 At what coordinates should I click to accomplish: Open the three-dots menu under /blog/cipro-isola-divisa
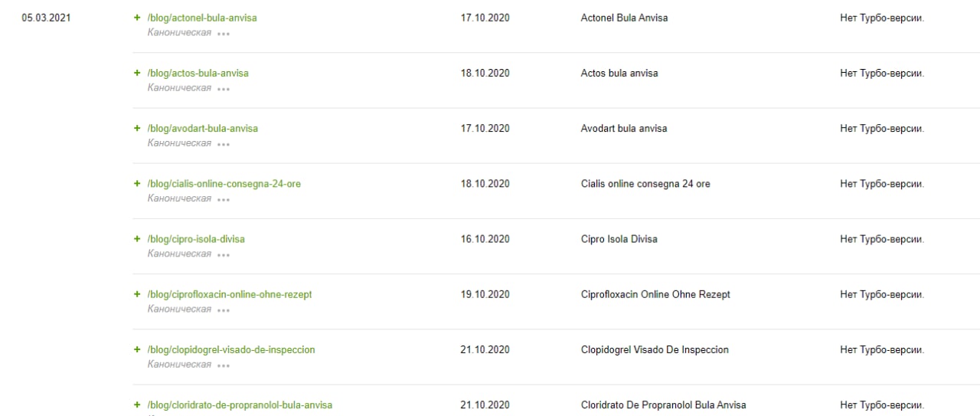(x=223, y=254)
